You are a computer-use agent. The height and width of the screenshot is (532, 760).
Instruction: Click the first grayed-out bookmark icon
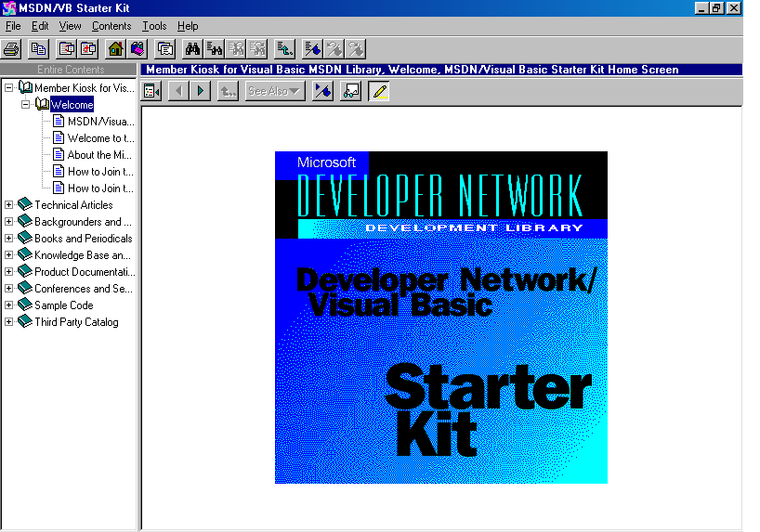334,49
